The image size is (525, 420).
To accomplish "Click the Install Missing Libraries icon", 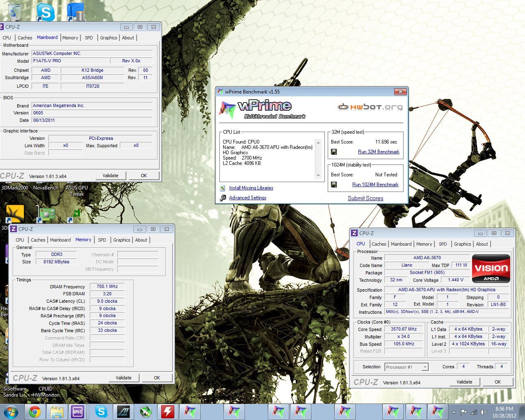I will [x=223, y=188].
